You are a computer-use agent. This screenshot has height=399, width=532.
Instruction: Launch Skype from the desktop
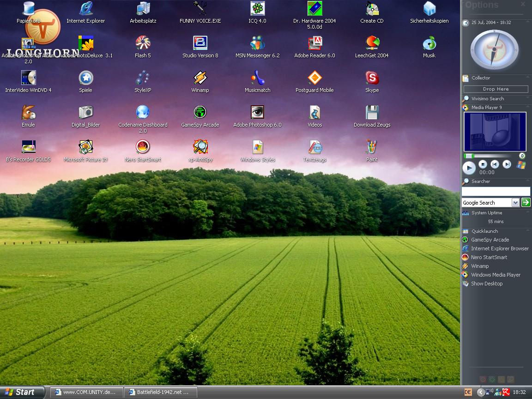(372, 79)
